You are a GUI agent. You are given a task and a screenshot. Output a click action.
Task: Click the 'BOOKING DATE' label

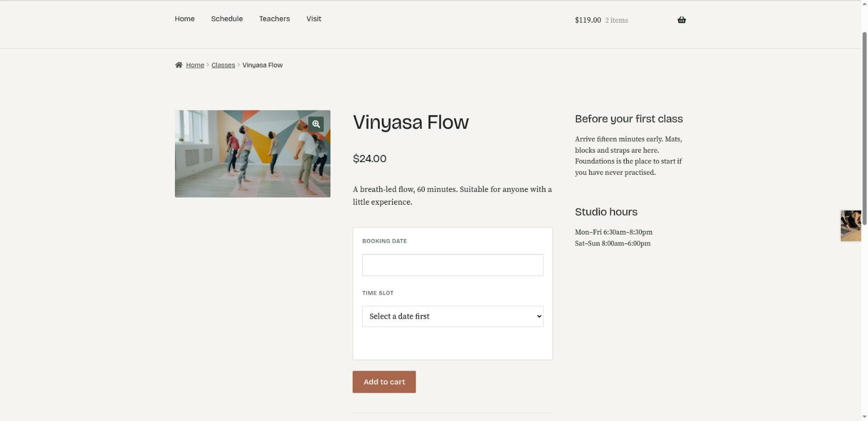pyautogui.click(x=385, y=241)
